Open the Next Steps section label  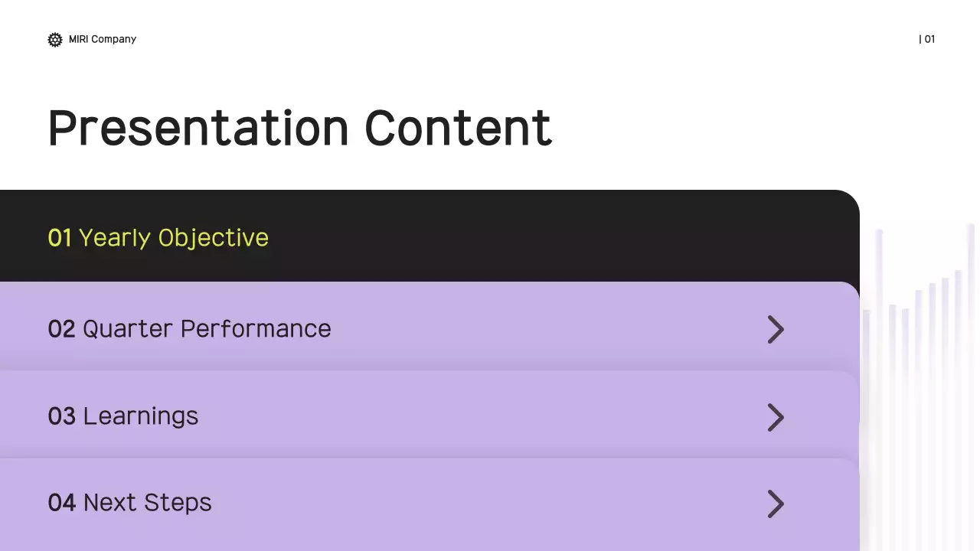147,503
